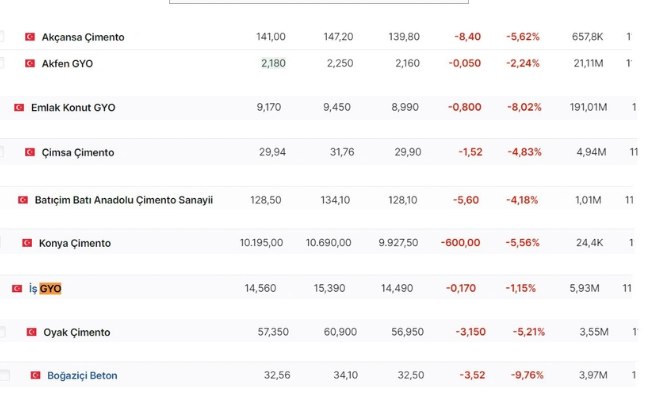Viewport: 661px width, 402px height.
Task: Open Batıçim Batı Anadolu Çimento Sanayii link
Action: (x=124, y=200)
